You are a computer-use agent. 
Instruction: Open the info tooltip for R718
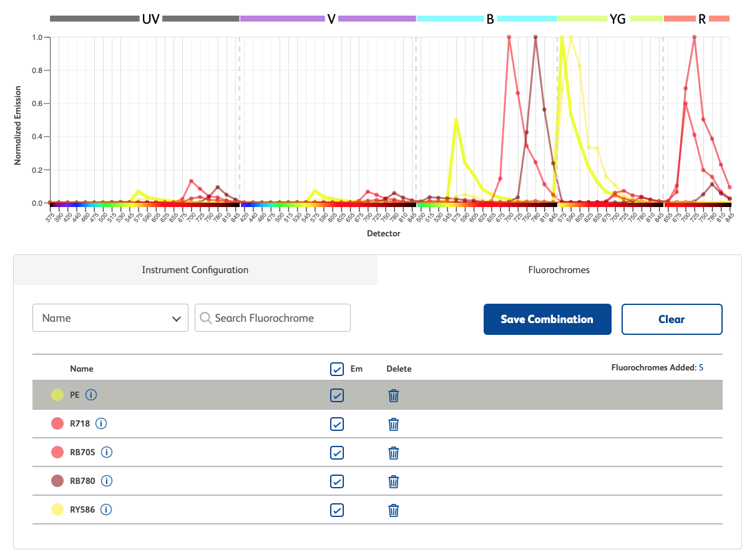pyautogui.click(x=101, y=423)
